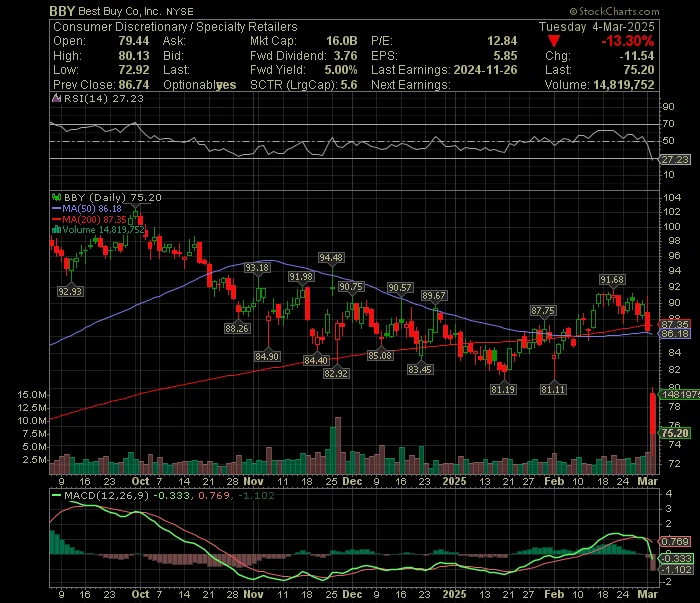Click the 82.92 low price annotation
Screen dimensions: 700x603
[x=336, y=373]
